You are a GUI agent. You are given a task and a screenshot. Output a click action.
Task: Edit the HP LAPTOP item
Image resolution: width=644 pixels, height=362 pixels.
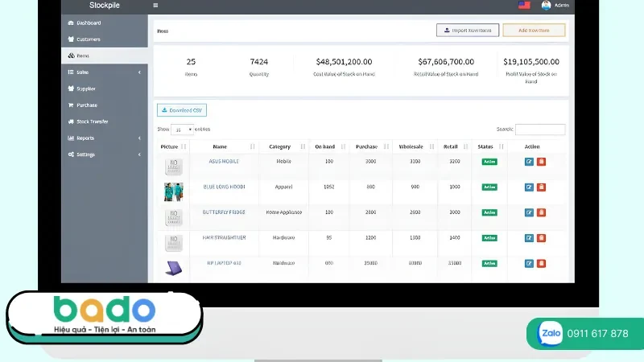tap(529, 264)
